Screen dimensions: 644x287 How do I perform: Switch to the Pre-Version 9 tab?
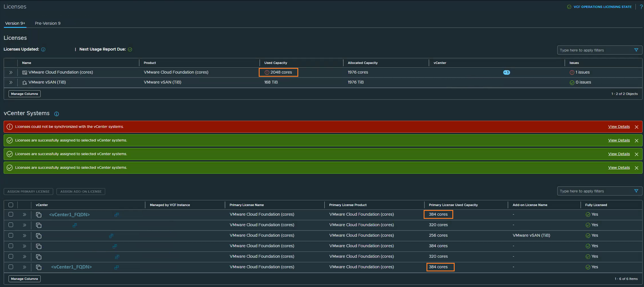(x=47, y=23)
